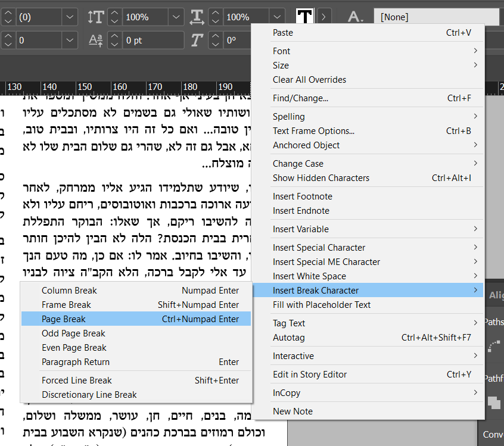The height and width of the screenshot is (446, 504).
Task: Open the vertical scale 100% dropdown
Action: [x=176, y=17]
